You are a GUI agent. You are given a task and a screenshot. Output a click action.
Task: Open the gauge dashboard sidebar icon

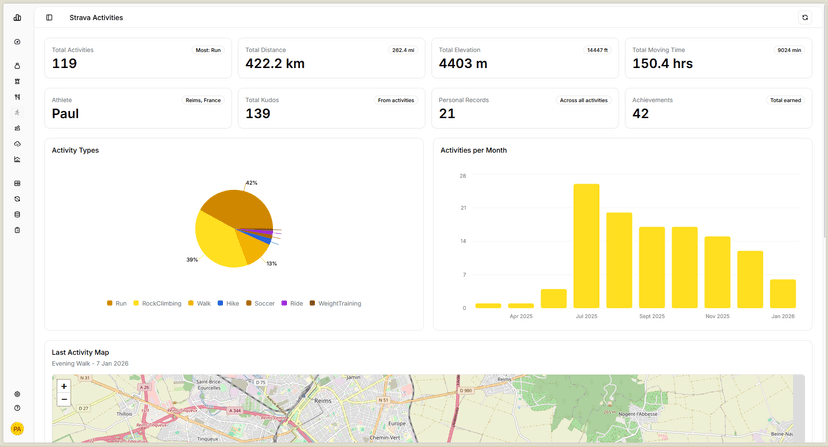point(17,42)
